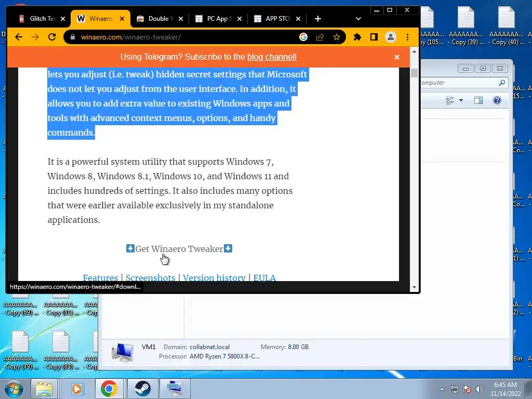Screen dimensions: 532x399
Task: Select the desktop file Copy (83)
Action: 61,350
